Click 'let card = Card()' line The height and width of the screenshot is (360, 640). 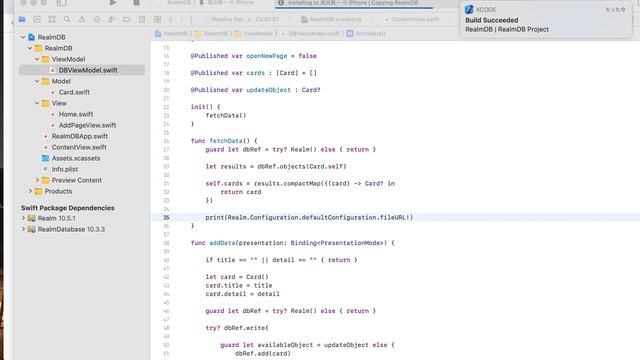(237, 277)
